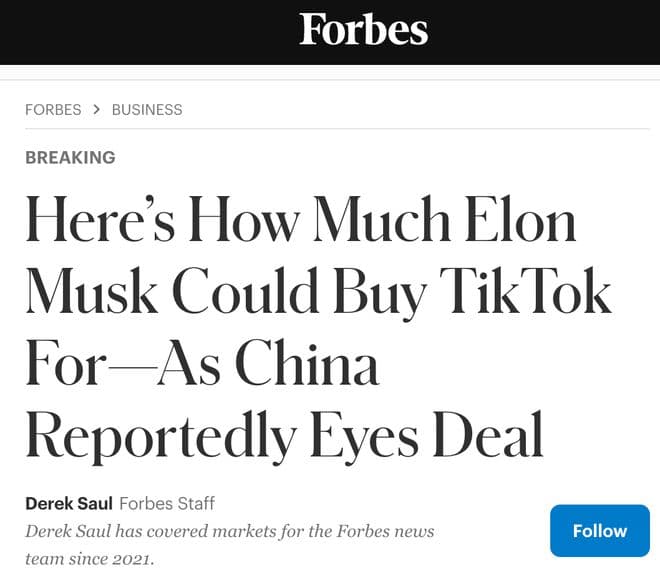The height and width of the screenshot is (572, 660).
Task: Open the FORBES breadcrumb link
Action: (x=53, y=109)
